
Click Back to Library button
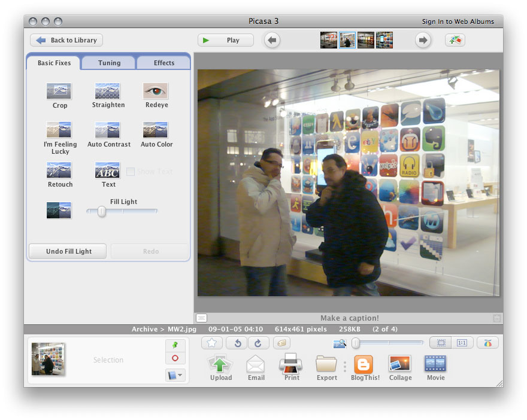[x=66, y=40]
